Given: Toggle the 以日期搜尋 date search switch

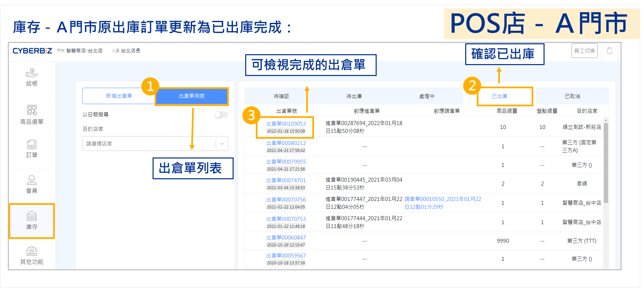Looking at the screenshot, I should 221,115.
